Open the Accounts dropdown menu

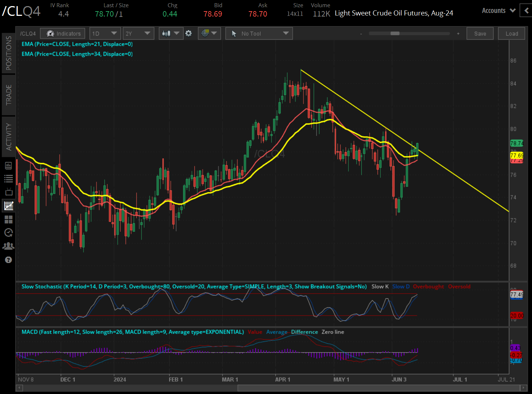(x=498, y=10)
